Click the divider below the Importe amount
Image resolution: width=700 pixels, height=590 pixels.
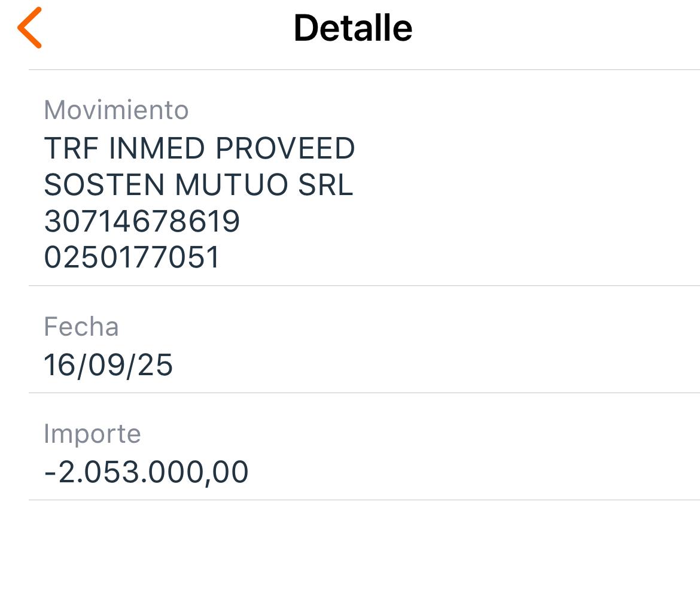click(364, 500)
